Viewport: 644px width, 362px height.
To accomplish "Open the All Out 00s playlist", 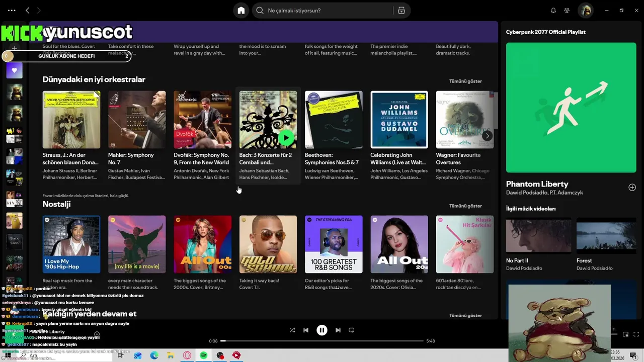I will pos(203,244).
